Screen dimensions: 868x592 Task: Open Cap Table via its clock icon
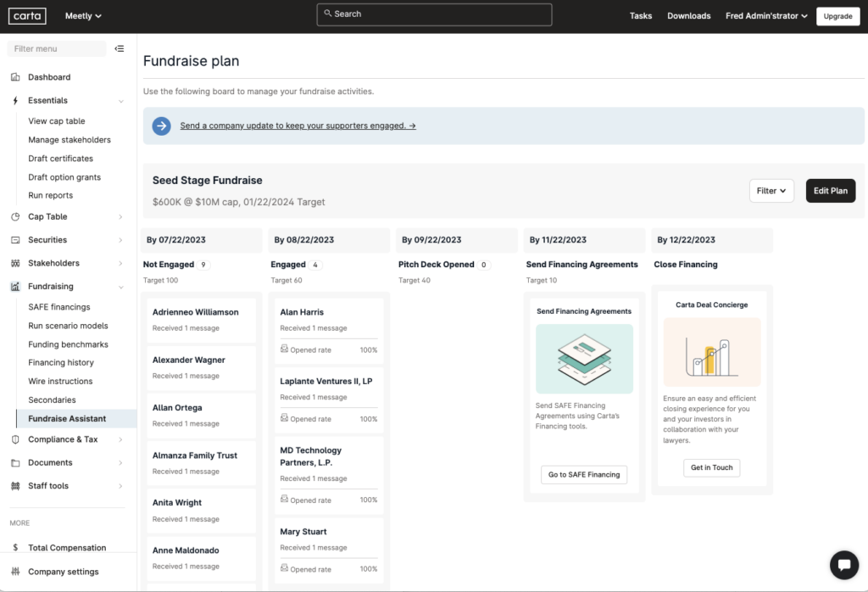pyautogui.click(x=15, y=216)
